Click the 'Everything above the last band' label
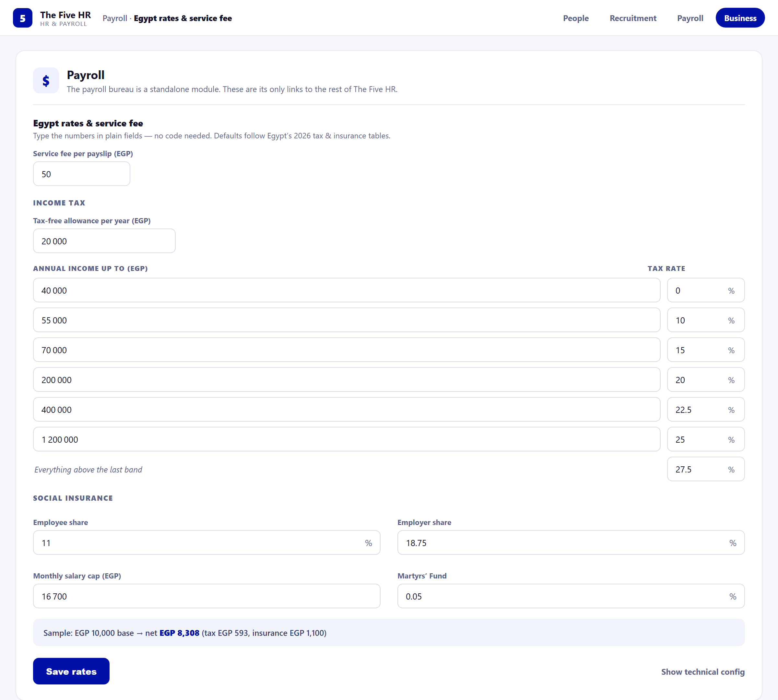This screenshot has width=778, height=700. click(x=88, y=470)
